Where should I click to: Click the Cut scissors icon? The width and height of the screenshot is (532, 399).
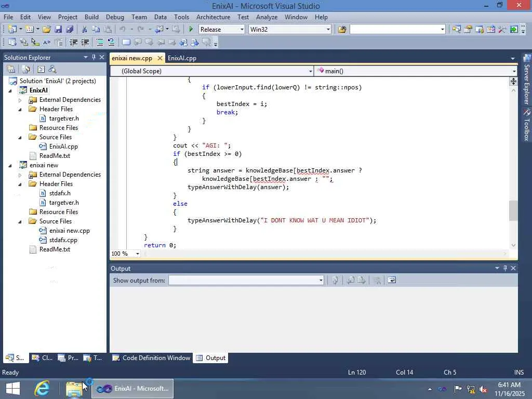coord(84,30)
